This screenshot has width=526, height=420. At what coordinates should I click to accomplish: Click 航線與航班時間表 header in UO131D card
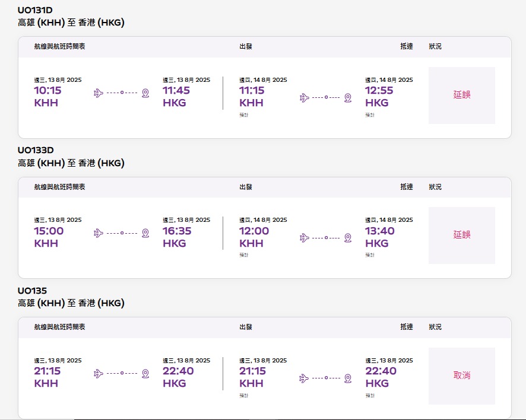pos(59,46)
